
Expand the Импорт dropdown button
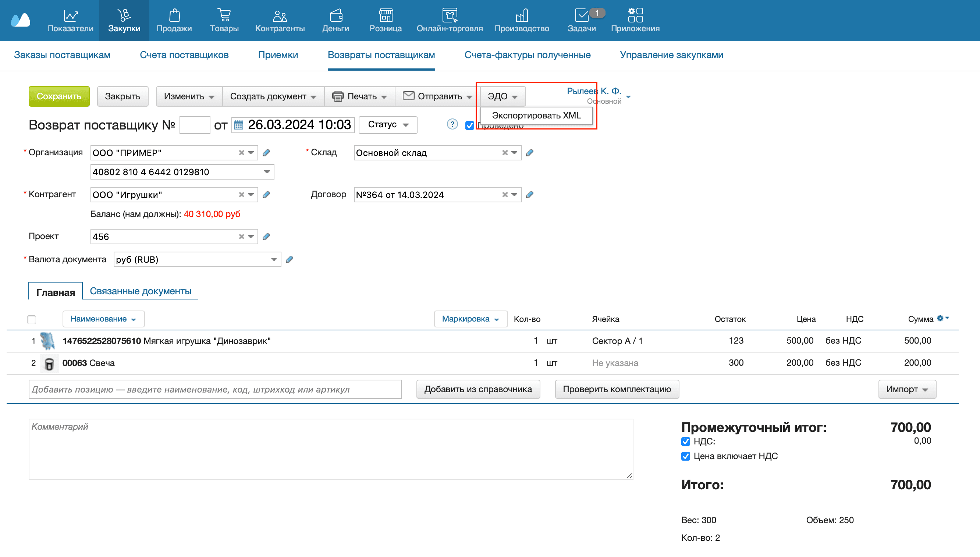907,389
